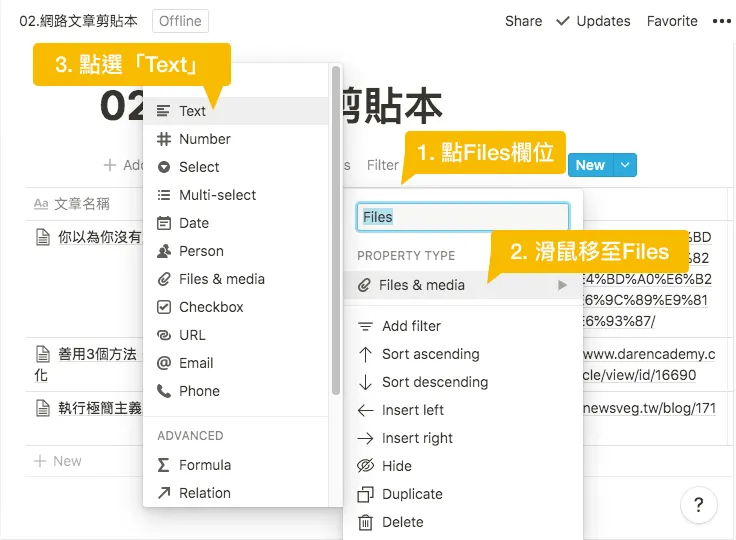Choose Text from the property type list
736x540 pixels.
pos(236,111)
